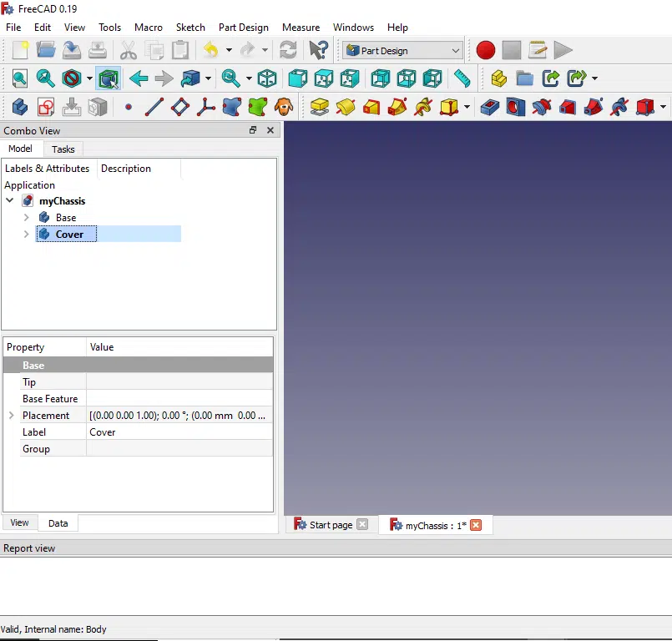
Task: Click the Description column header
Action: click(126, 169)
